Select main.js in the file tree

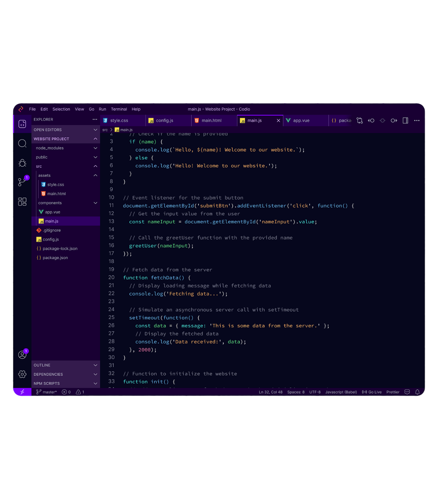[66, 221]
